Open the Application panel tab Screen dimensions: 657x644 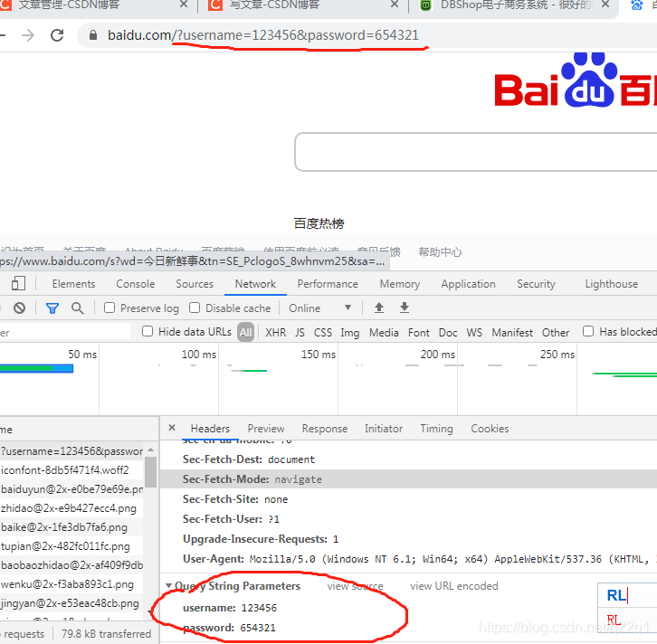[x=468, y=284]
